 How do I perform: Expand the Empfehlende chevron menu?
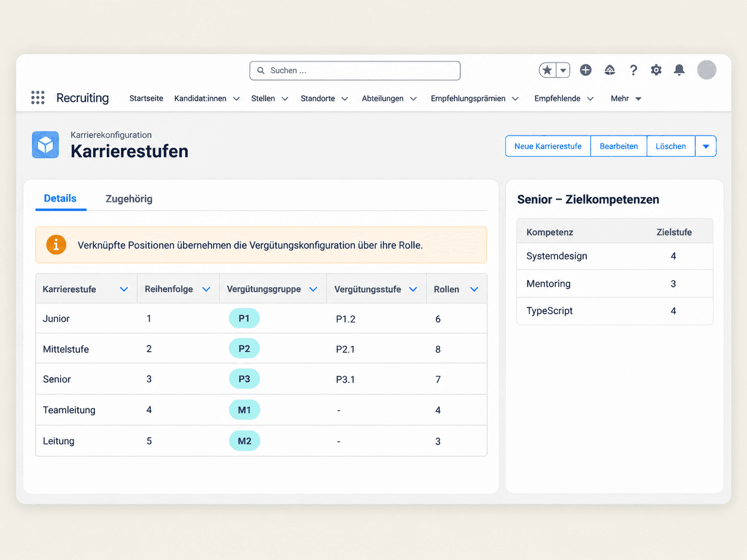(590, 99)
